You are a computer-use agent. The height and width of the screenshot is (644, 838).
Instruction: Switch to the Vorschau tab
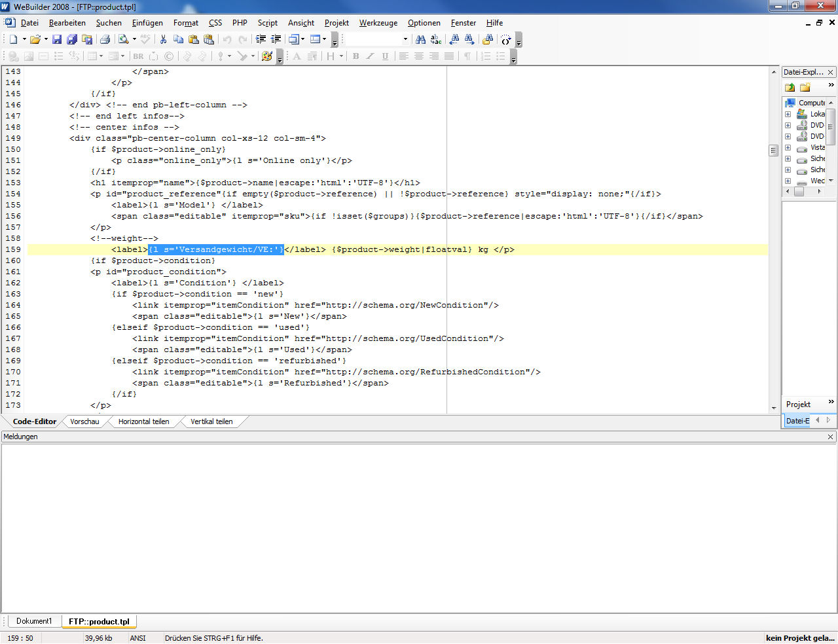[x=85, y=421]
